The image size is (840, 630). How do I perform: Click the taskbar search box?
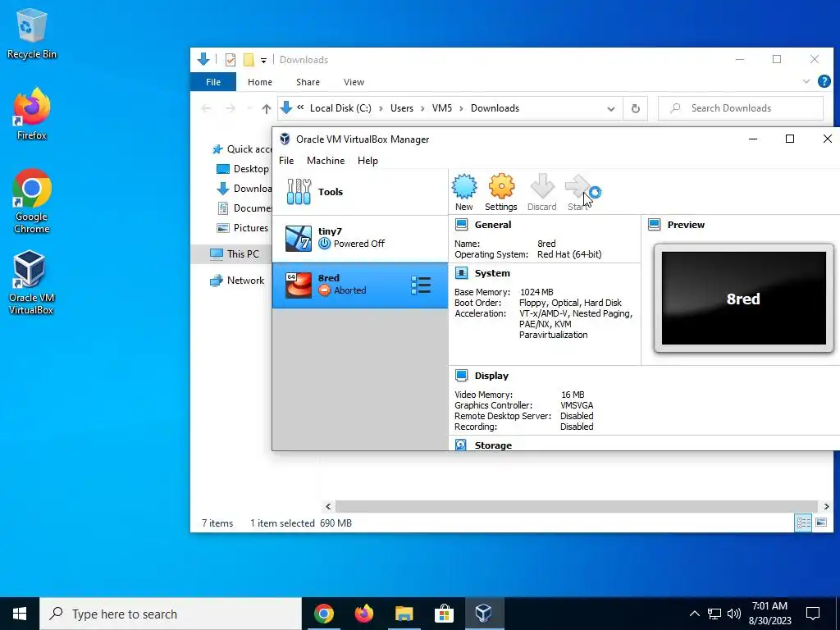click(x=171, y=614)
